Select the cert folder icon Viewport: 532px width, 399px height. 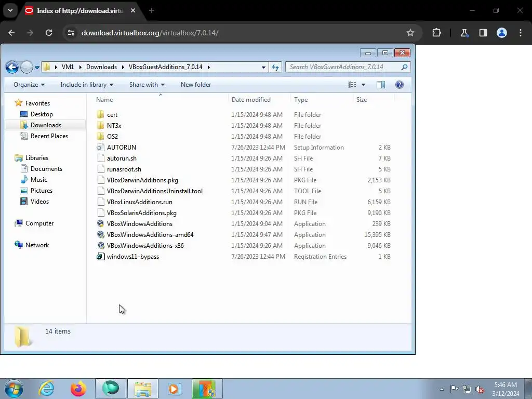[100, 115]
